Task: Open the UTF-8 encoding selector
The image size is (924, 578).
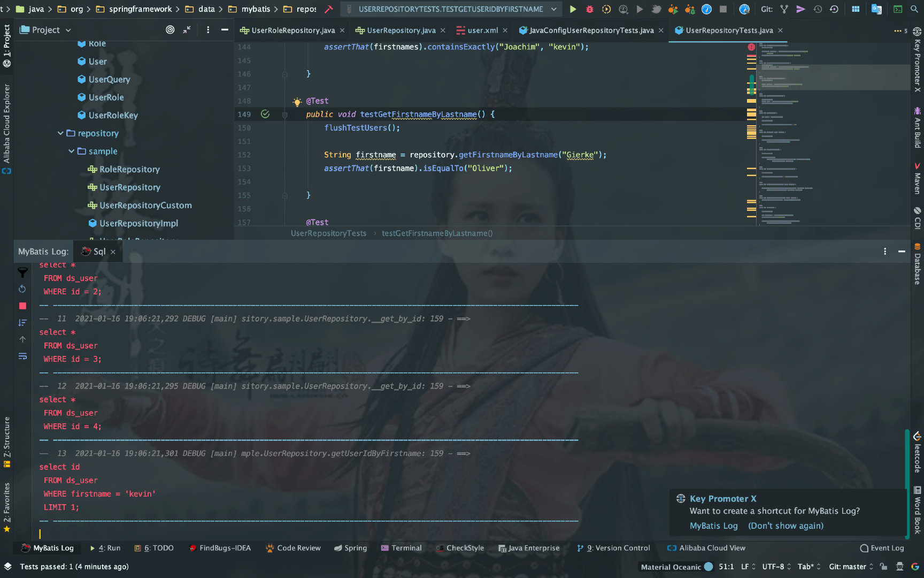Action: click(x=776, y=567)
